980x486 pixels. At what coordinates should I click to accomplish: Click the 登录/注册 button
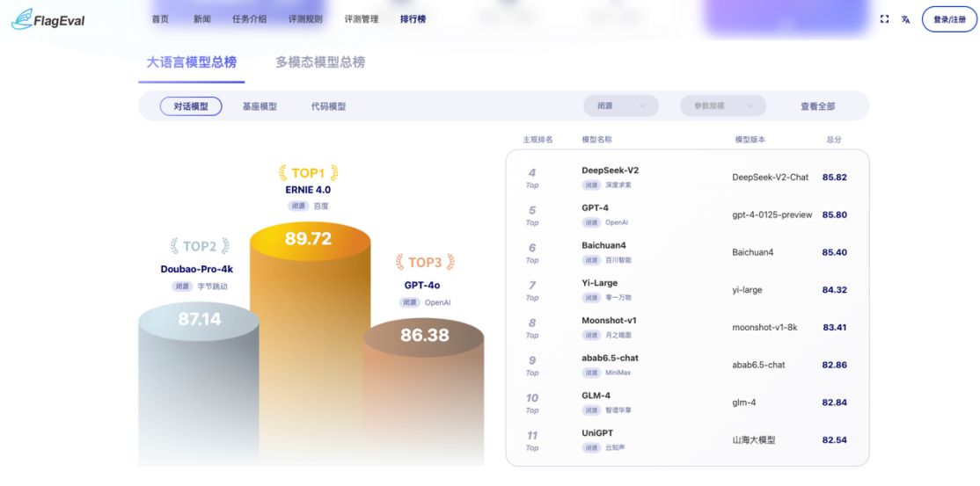949,19
